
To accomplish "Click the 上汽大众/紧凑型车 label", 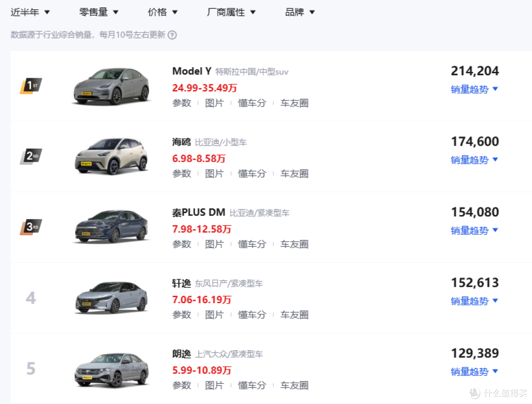I will click(229, 354).
